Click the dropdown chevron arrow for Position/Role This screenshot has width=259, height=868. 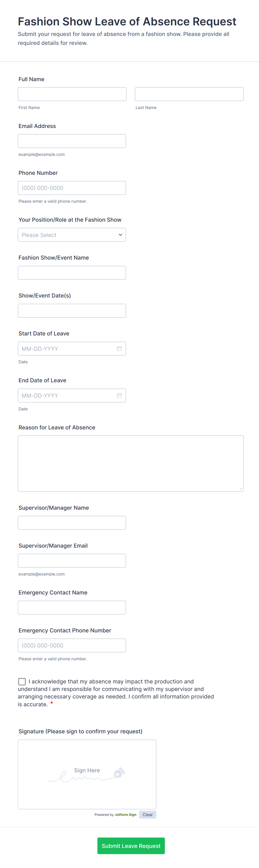tap(120, 235)
